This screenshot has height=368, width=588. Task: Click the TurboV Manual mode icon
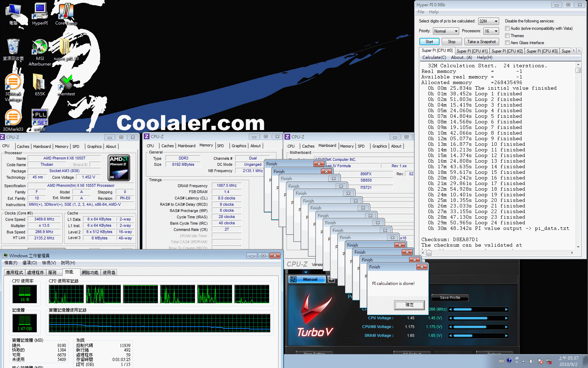(x=293, y=279)
